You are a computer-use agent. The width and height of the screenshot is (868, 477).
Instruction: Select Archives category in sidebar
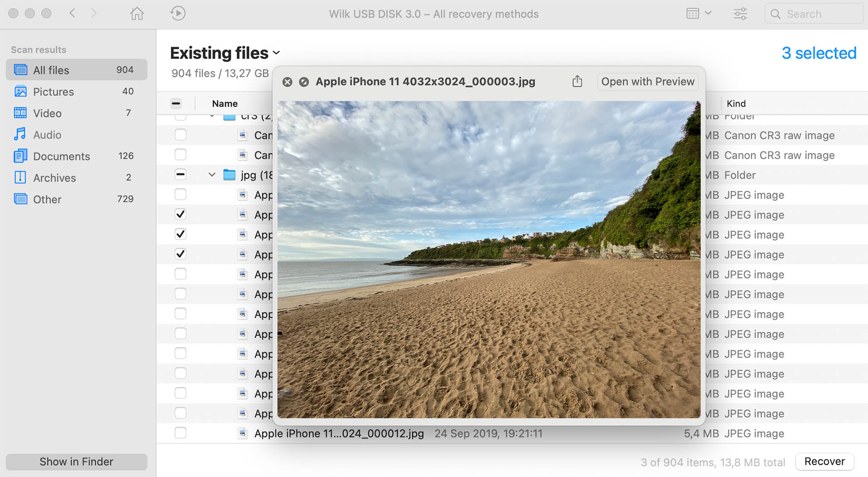[76, 178]
